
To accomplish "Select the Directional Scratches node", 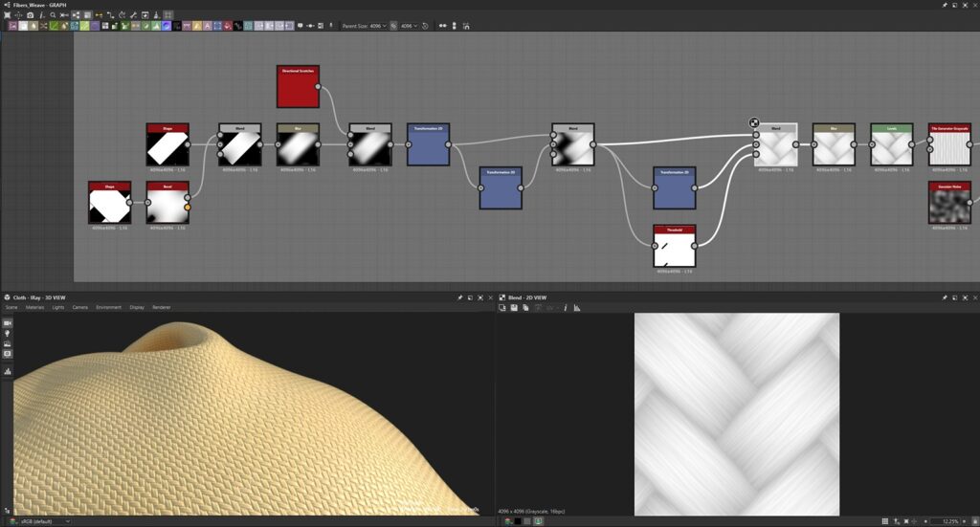I will coord(298,87).
